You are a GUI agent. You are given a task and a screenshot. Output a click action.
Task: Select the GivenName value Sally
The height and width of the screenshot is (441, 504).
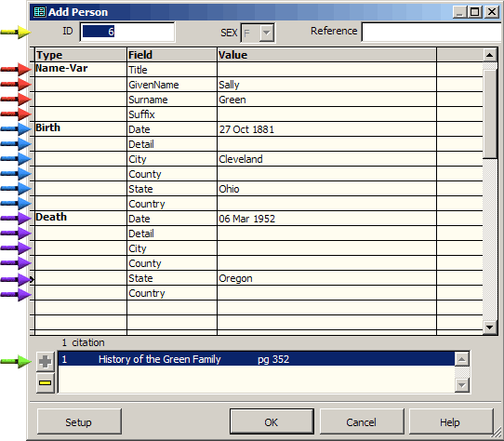(327, 85)
